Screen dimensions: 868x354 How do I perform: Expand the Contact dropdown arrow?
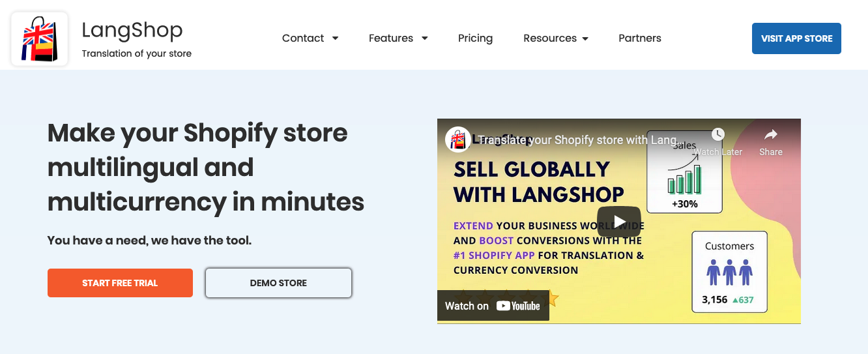[336, 38]
